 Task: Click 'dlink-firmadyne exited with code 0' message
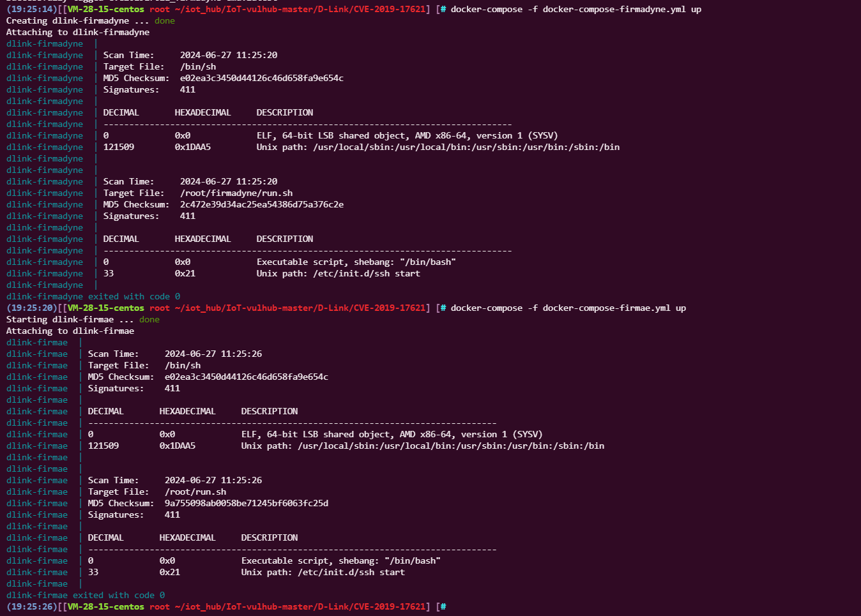coord(93,296)
